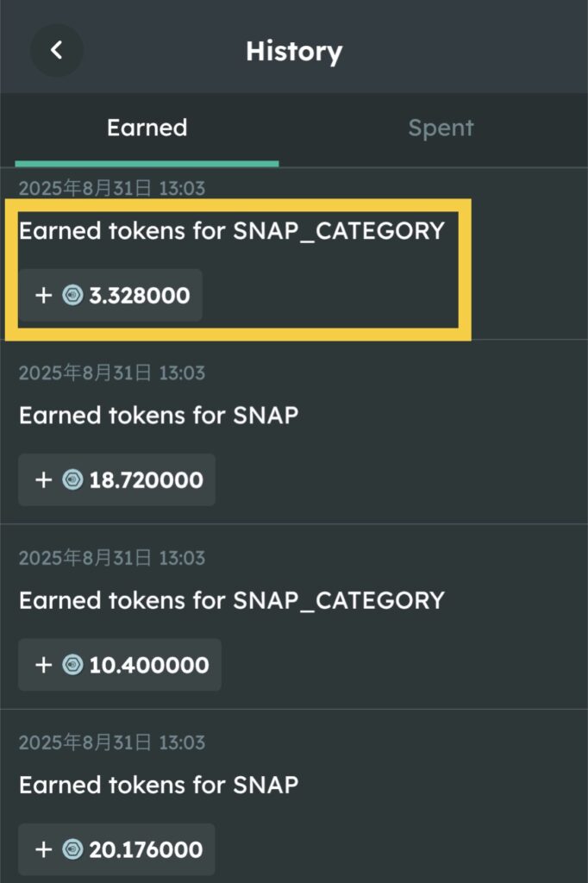Click the plus sign before 18.720000
Image resolution: width=588 pixels, height=883 pixels.
(x=44, y=480)
